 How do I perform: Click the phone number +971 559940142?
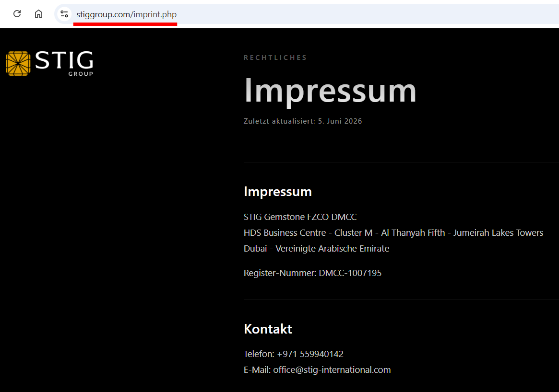310,354
